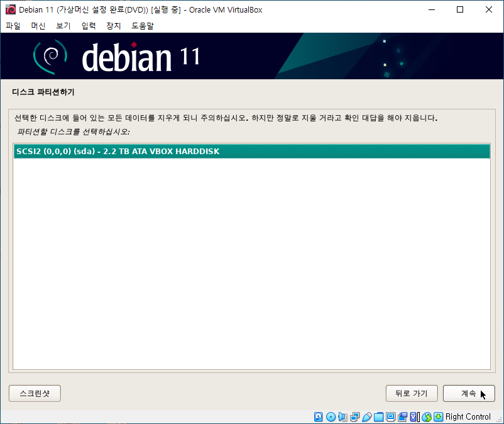The image size is (504, 424).
Task: Click the optical disc status icon
Action: tap(331, 416)
